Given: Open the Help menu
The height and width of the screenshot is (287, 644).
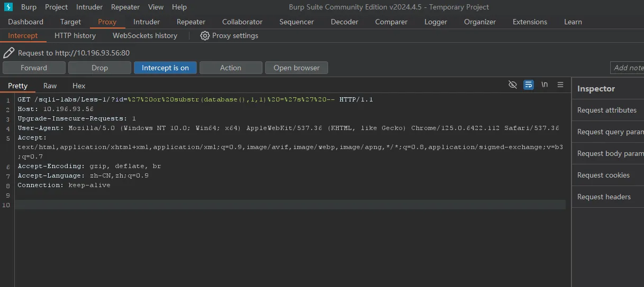Looking at the screenshot, I should coord(179,7).
